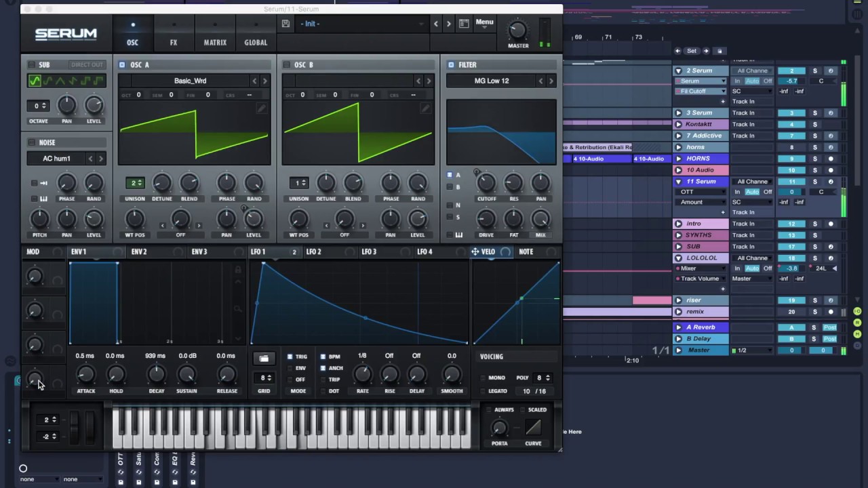This screenshot has height=488, width=868.
Task: Open the AC hum1 noise menu
Action: [x=56, y=159]
